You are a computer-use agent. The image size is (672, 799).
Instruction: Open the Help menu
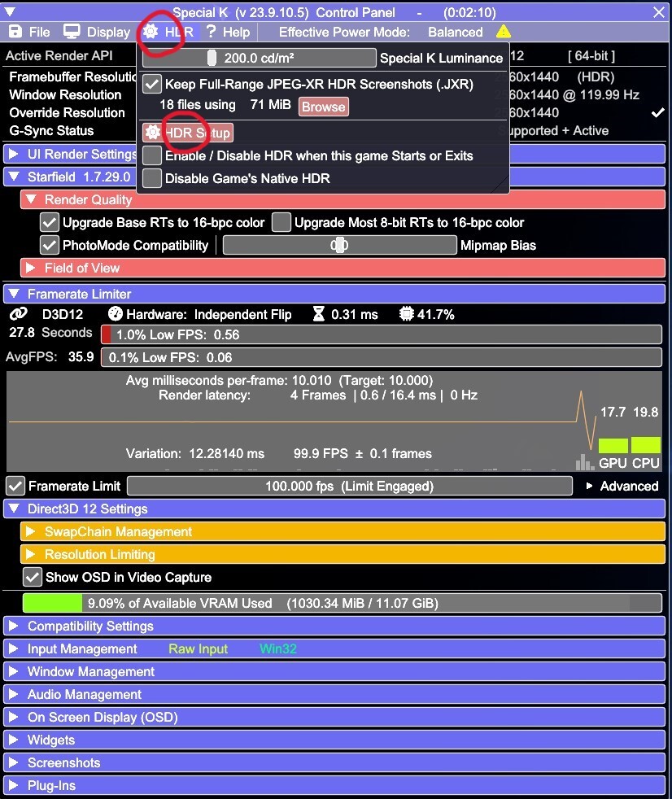coord(229,32)
